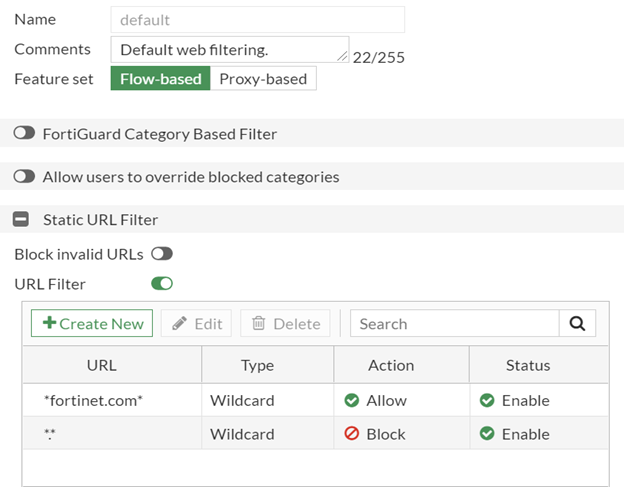Image resolution: width=624 pixels, height=487 pixels.
Task: Click Enable check icon in second row
Action: click(x=487, y=434)
